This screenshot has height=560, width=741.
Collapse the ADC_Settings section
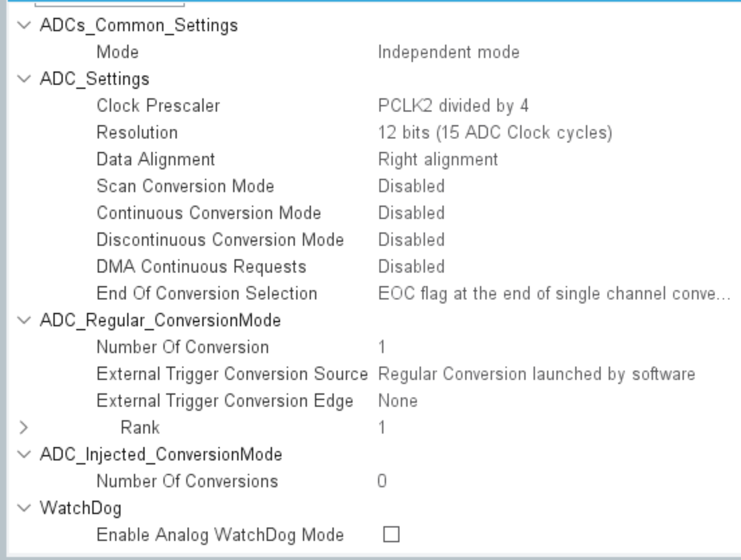pyautogui.click(x=23, y=79)
